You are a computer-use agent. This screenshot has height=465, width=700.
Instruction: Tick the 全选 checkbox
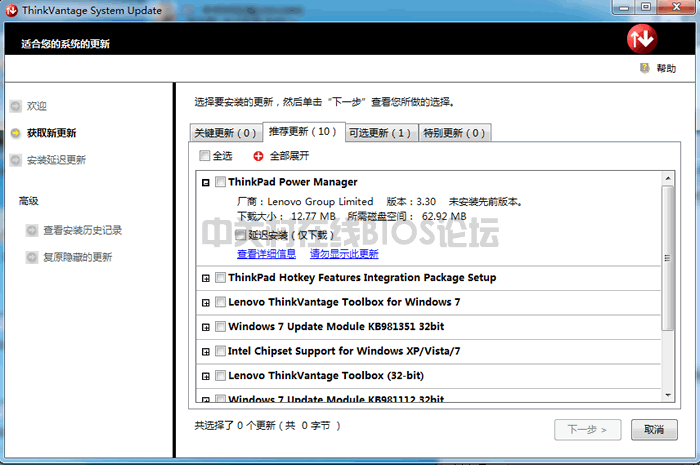click(204, 155)
